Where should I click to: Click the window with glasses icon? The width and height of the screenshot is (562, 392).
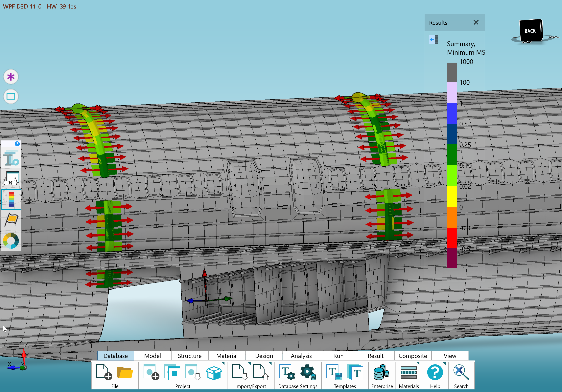pos(12,178)
